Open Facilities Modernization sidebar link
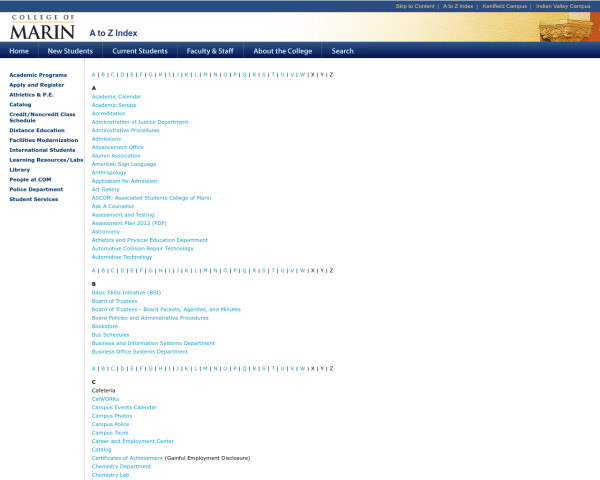600x480 pixels. (x=44, y=140)
